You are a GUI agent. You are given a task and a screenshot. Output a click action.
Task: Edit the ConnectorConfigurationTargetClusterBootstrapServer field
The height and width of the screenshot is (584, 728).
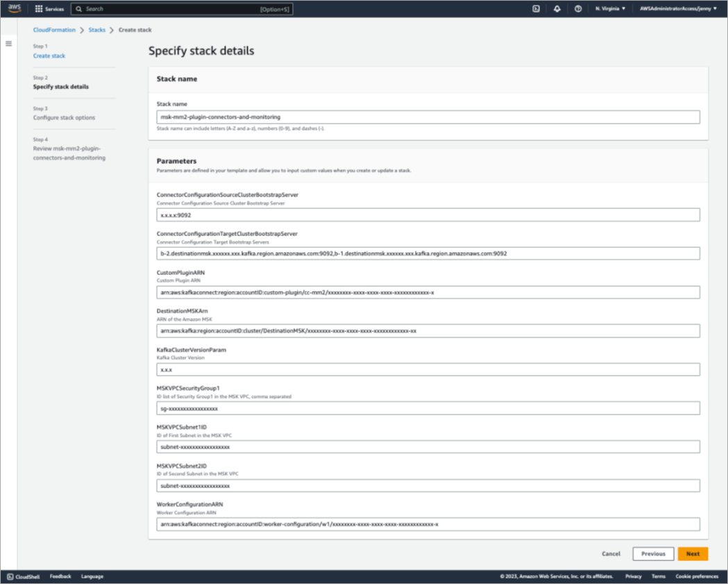click(428, 253)
